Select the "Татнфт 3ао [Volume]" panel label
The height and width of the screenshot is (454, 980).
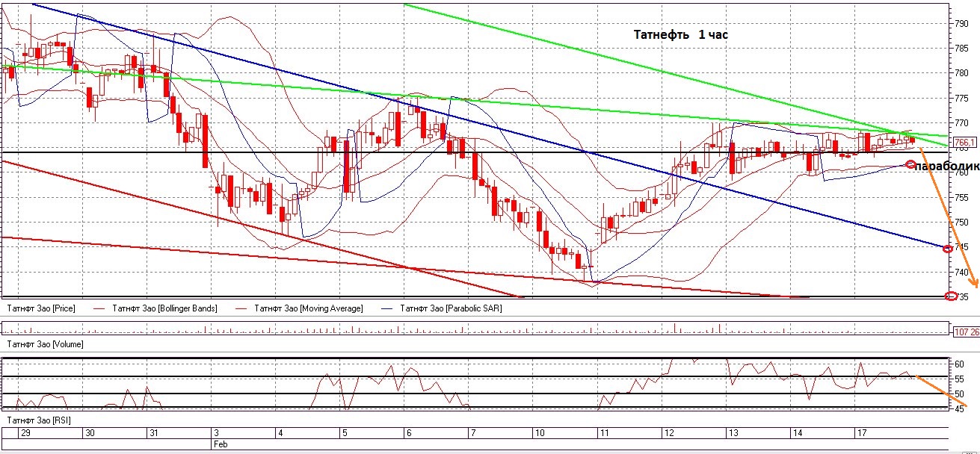point(44,344)
